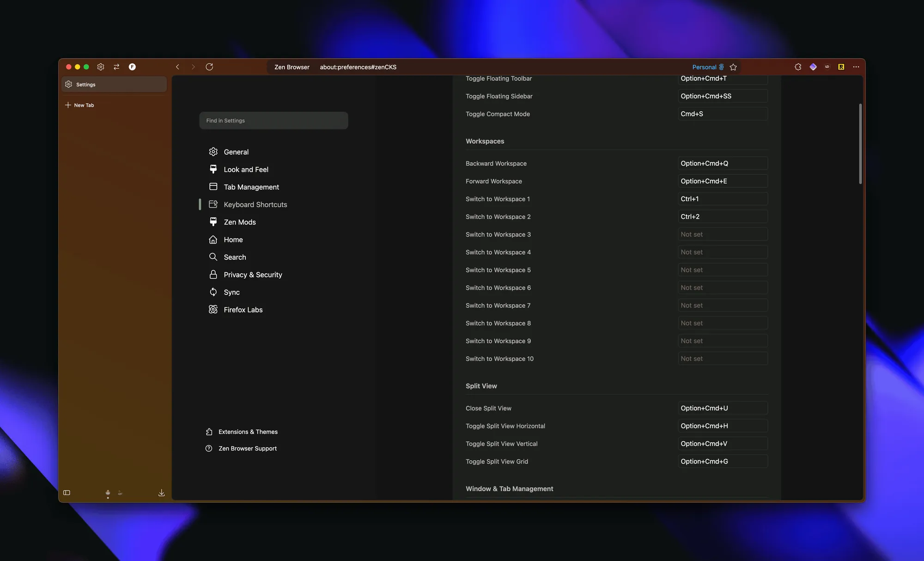Open the extensions puzzle-piece icon
This screenshot has width=924, height=561.
point(798,67)
